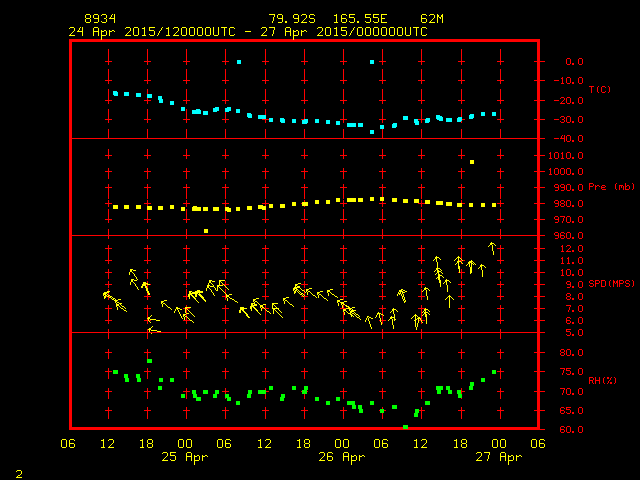Image resolution: width=640 pixels, height=480 pixels.
Task: Click the 65.0 humidity tick label
Action: click(x=571, y=411)
